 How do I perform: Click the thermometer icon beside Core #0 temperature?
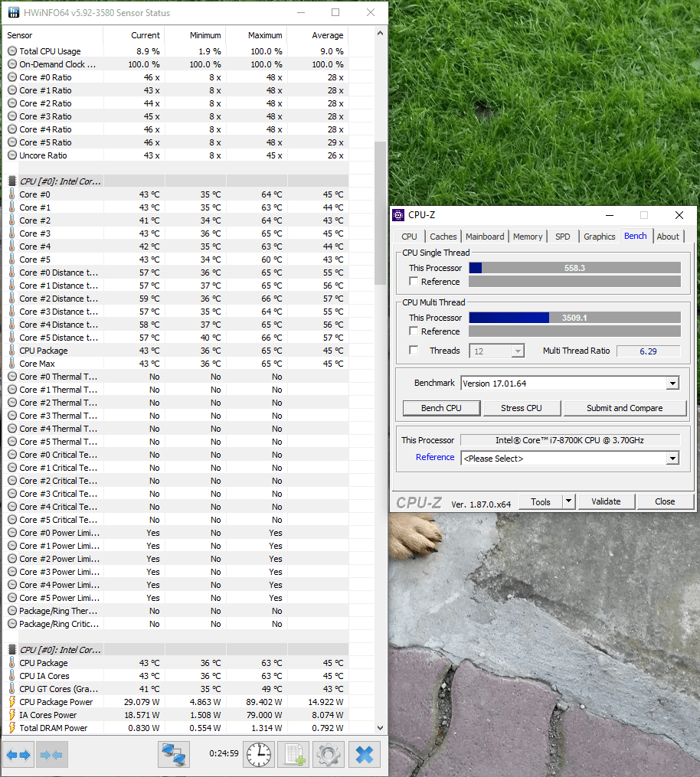pos(12,194)
